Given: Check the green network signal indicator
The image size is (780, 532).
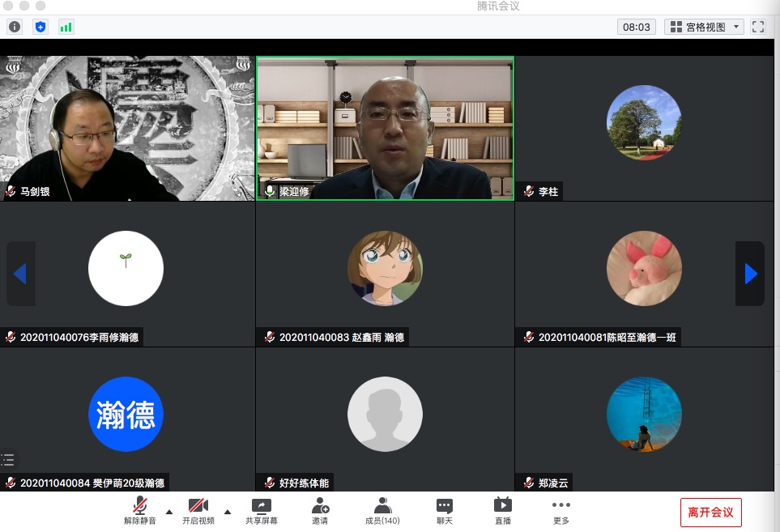Looking at the screenshot, I should 66,27.
